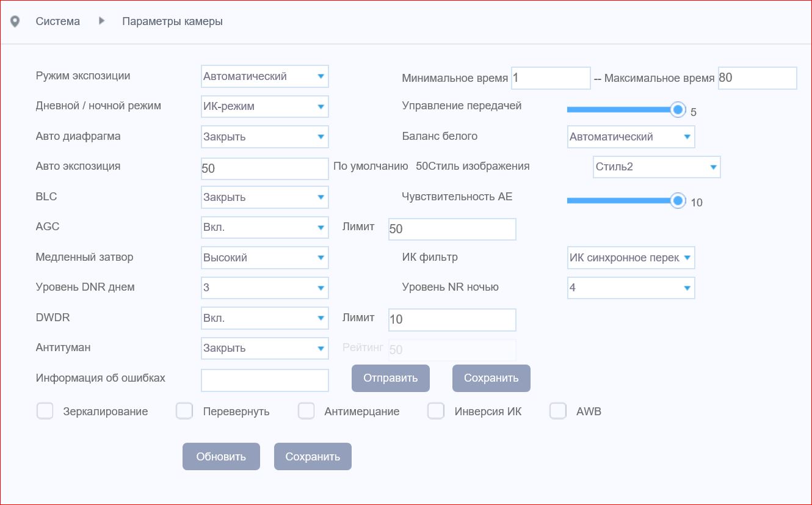The width and height of the screenshot is (812, 505).
Task: Open Система in the breadcrumb
Action: (x=57, y=21)
